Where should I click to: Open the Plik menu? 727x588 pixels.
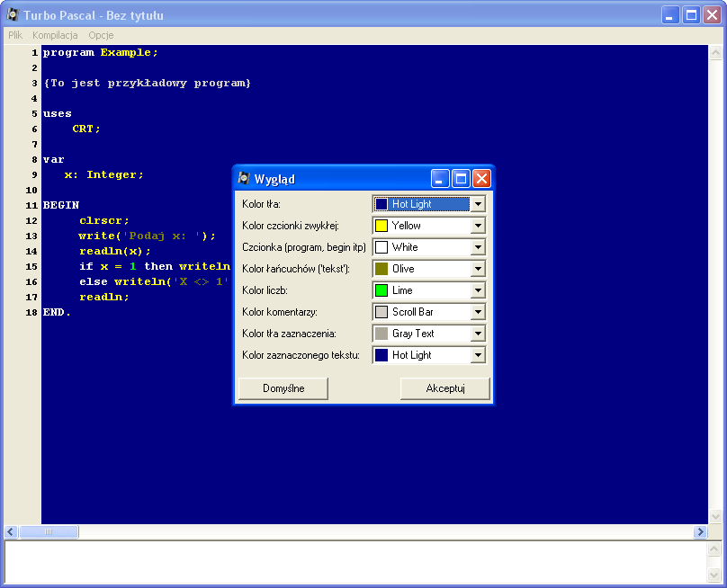click(x=15, y=35)
